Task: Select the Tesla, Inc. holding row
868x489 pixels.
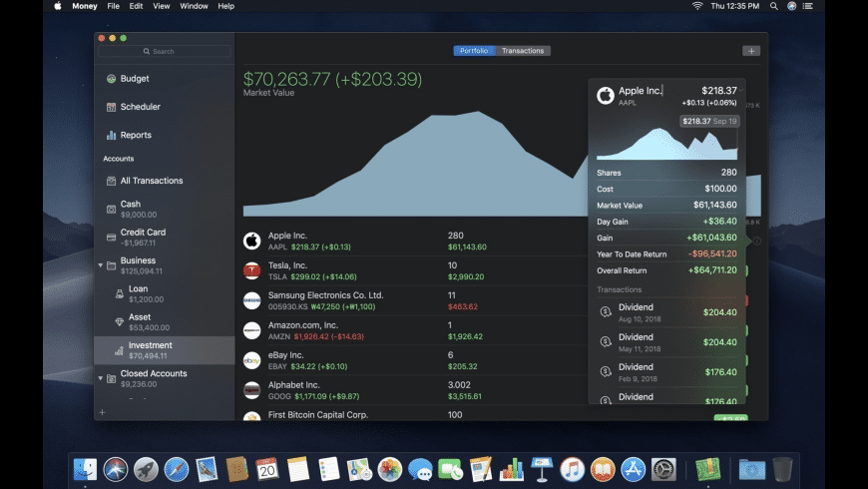Action: pos(415,270)
